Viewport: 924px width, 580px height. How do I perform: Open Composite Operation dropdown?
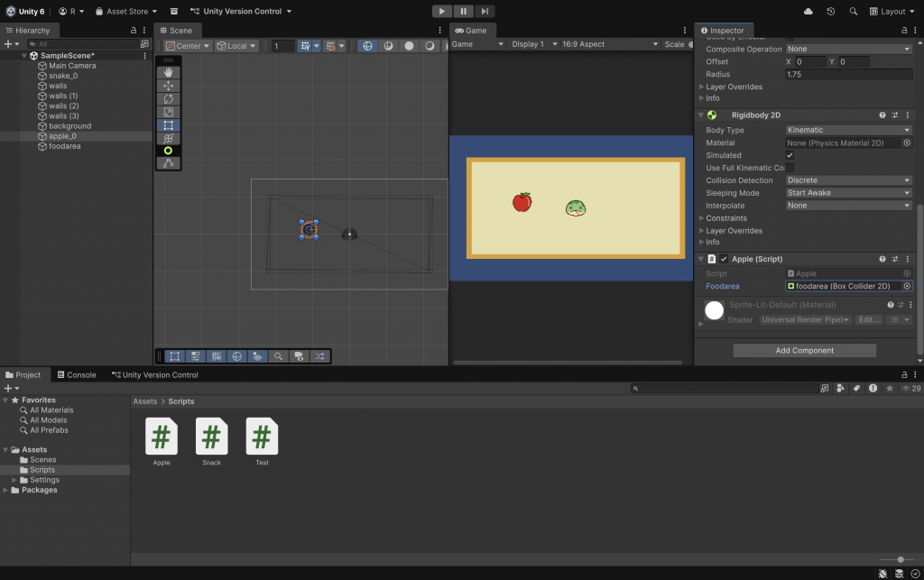point(848,49)
